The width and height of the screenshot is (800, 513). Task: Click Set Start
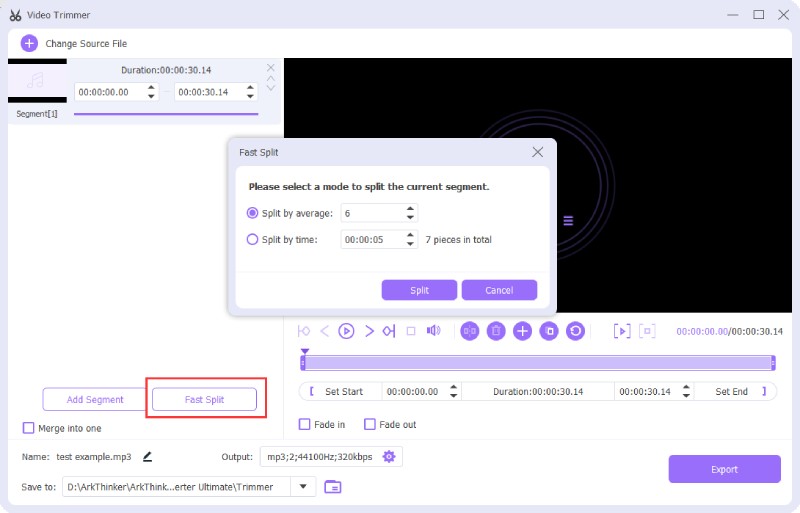click(343, 392)
